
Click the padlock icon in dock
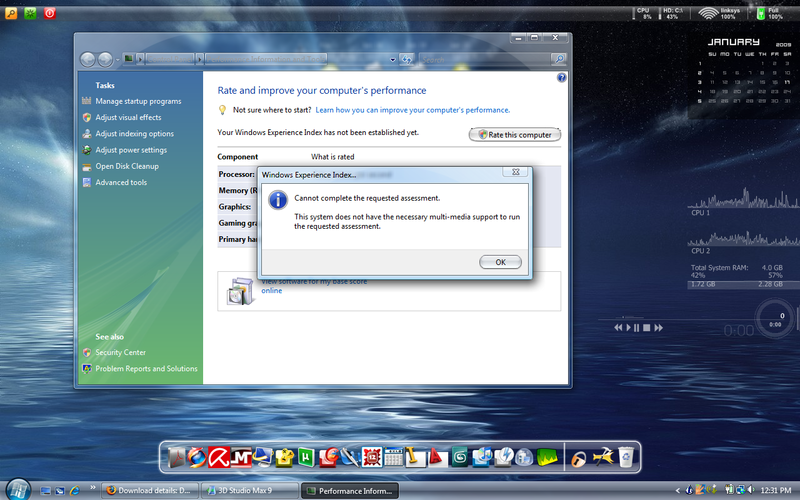pyautogui.click(x=579, y=459)
